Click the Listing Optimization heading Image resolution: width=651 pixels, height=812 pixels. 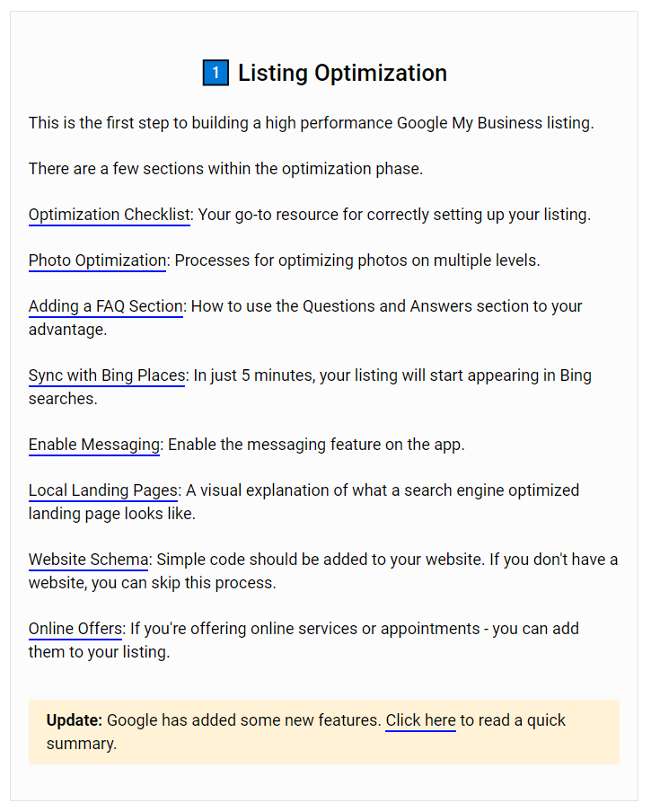pyautogui.click(x=343, y=73)
